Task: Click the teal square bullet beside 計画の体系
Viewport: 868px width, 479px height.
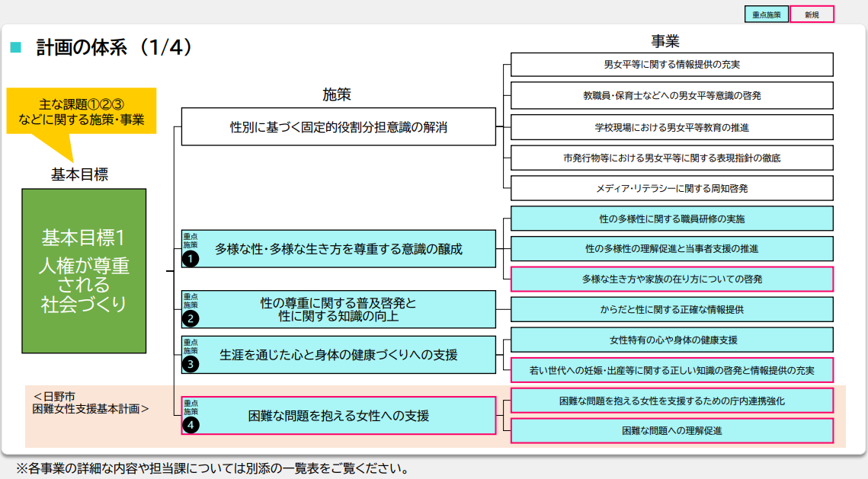Action: pyautogui.click(x=15, y=48)
